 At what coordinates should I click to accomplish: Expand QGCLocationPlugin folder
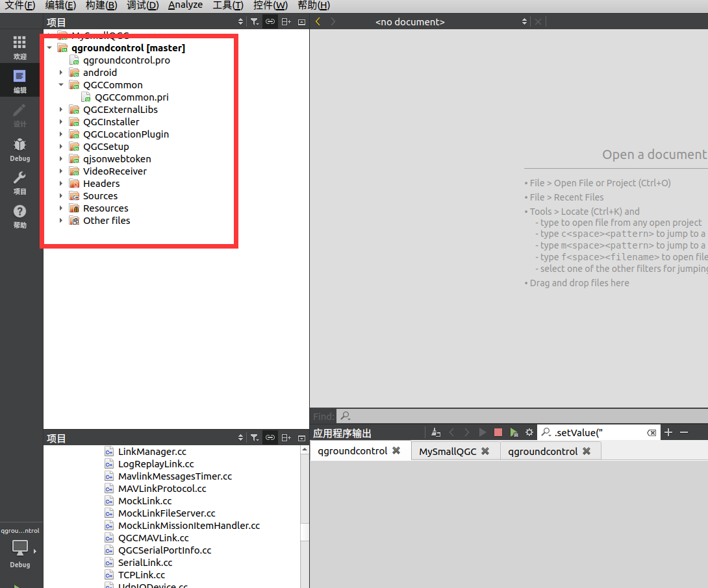tap(61, 134)
